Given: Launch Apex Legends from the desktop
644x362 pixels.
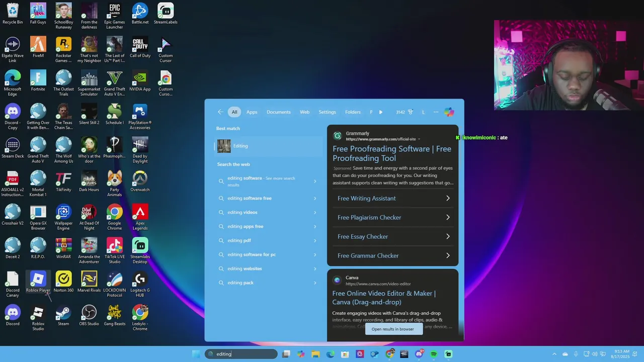Looking at the screenshot, I should [140, 217].
